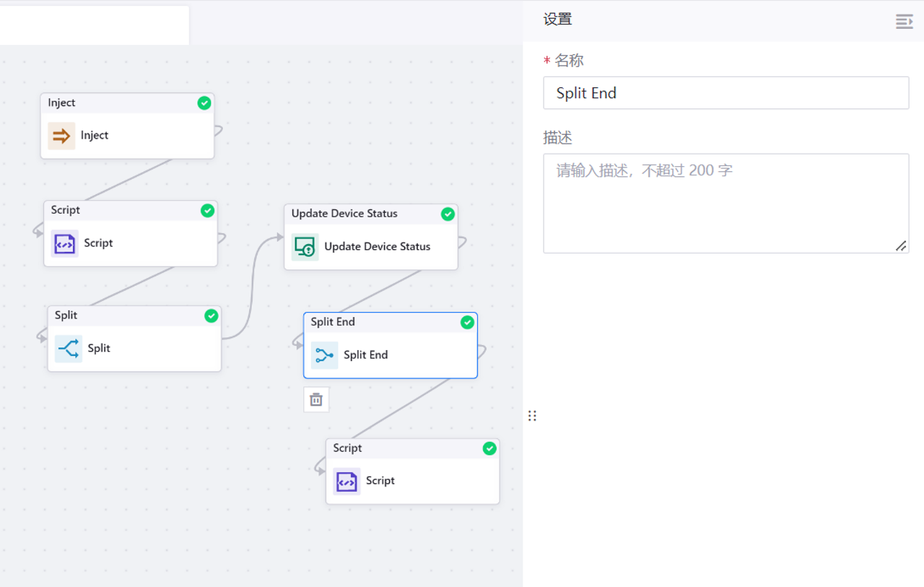Click the Split End merge icon
Screen dimensions: 924x587
(x=324, y=355)
